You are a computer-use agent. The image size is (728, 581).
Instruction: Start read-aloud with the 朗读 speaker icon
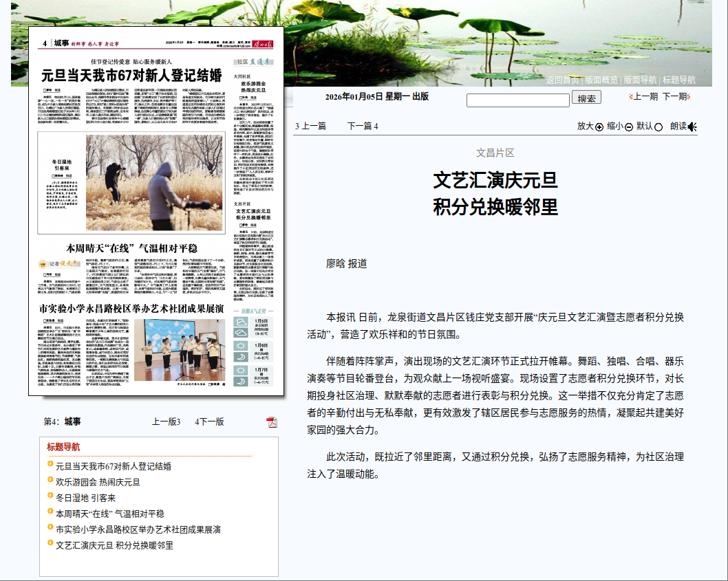click(692, 127)
